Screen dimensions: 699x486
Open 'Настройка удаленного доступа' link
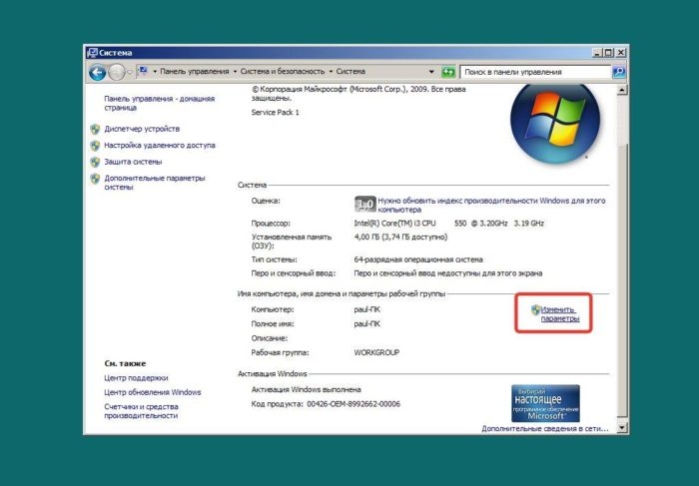pyautogui.click(x=160, y=145)
